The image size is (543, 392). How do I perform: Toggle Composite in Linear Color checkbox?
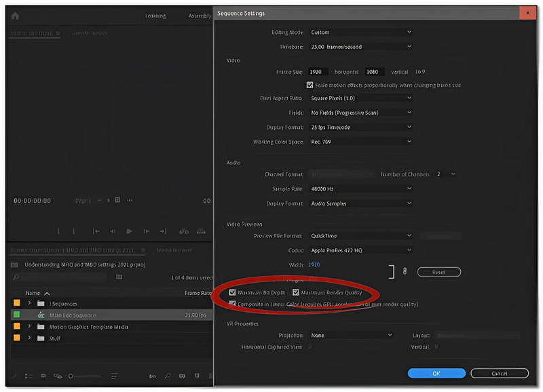[x=232, y=304]
